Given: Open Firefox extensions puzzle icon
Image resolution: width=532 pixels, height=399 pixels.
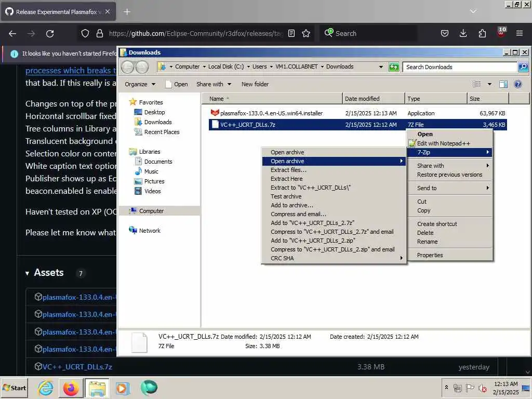Looking at the screenshot, I should coord(482,33).
